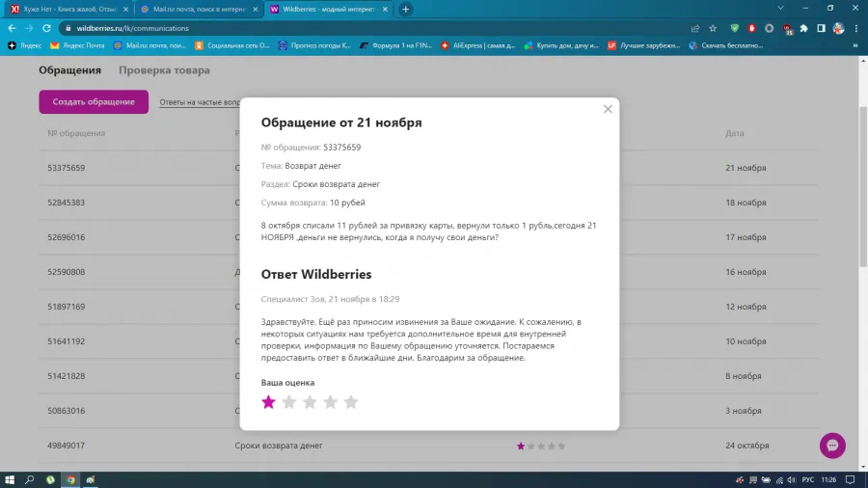
Task: Open the Проверка товара tab
Action: [164, 70]
